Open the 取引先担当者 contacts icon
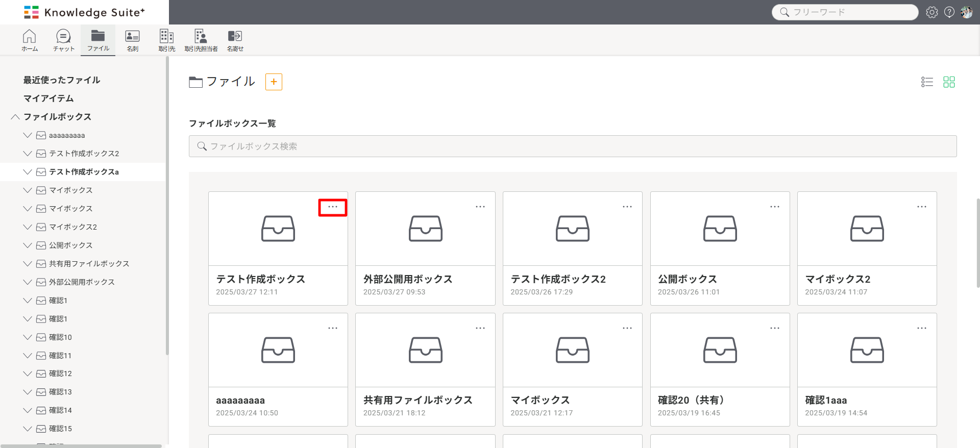The width and height of the screenshot is (980, 448). 201,40
